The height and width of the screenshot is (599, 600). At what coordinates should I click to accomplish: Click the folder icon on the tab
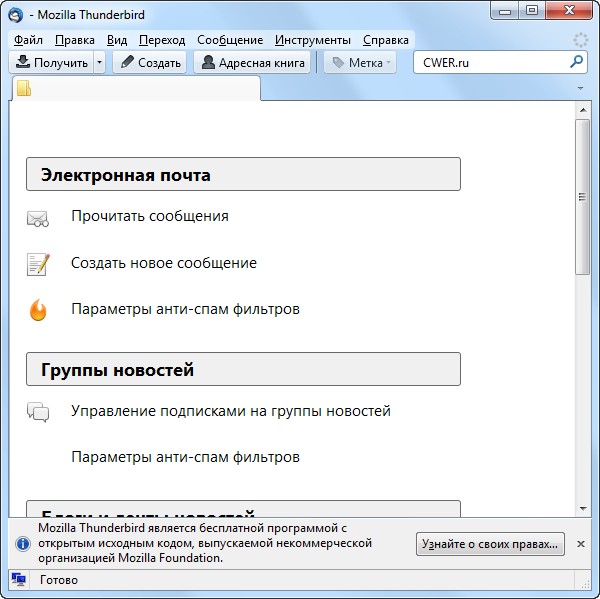pos(24,88)
